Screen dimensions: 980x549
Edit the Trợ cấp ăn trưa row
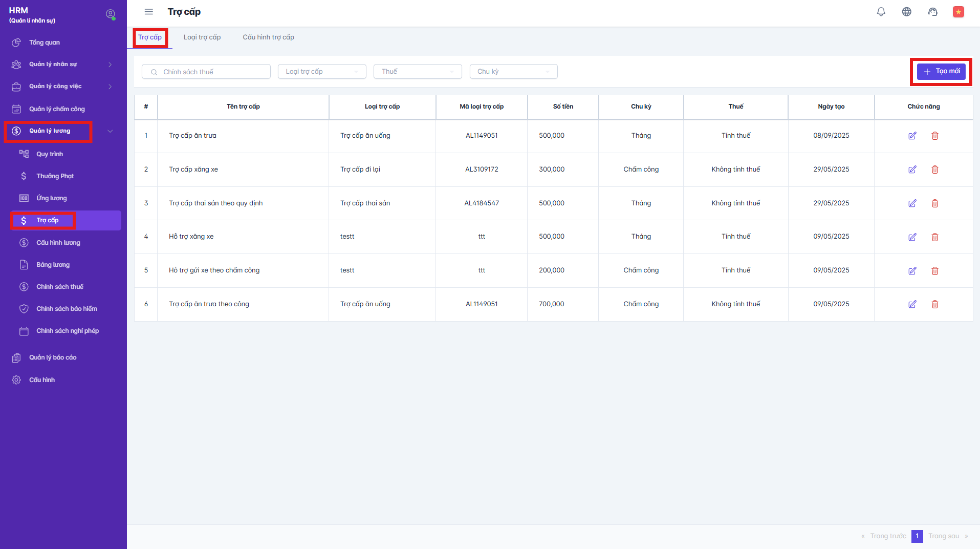(x=912, y=136)
